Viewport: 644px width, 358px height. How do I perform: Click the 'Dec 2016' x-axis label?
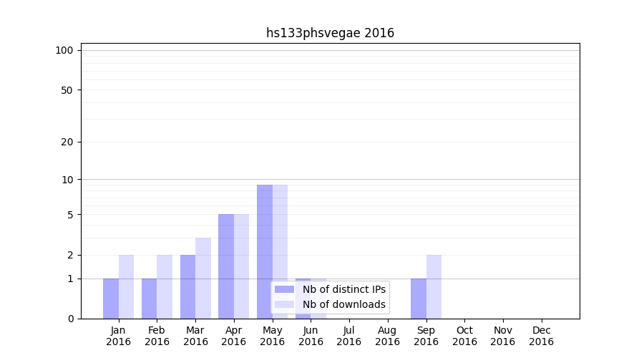tap(541, 336)
